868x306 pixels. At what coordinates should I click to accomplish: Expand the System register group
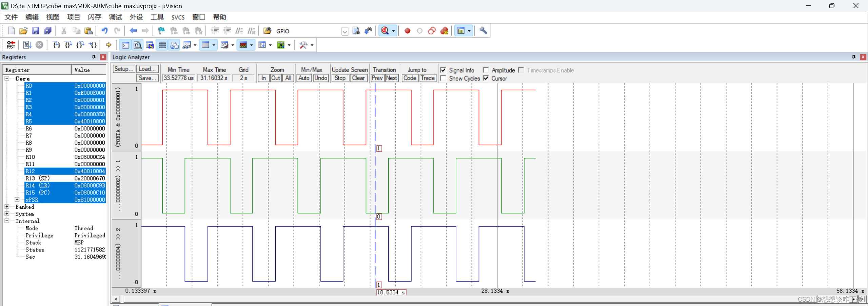(7, 214)
